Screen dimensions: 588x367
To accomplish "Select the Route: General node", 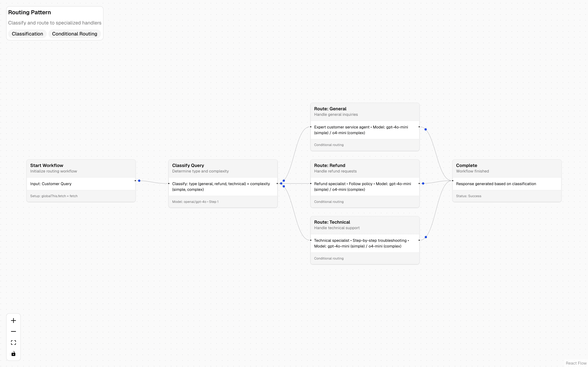I will pos(364,127).
